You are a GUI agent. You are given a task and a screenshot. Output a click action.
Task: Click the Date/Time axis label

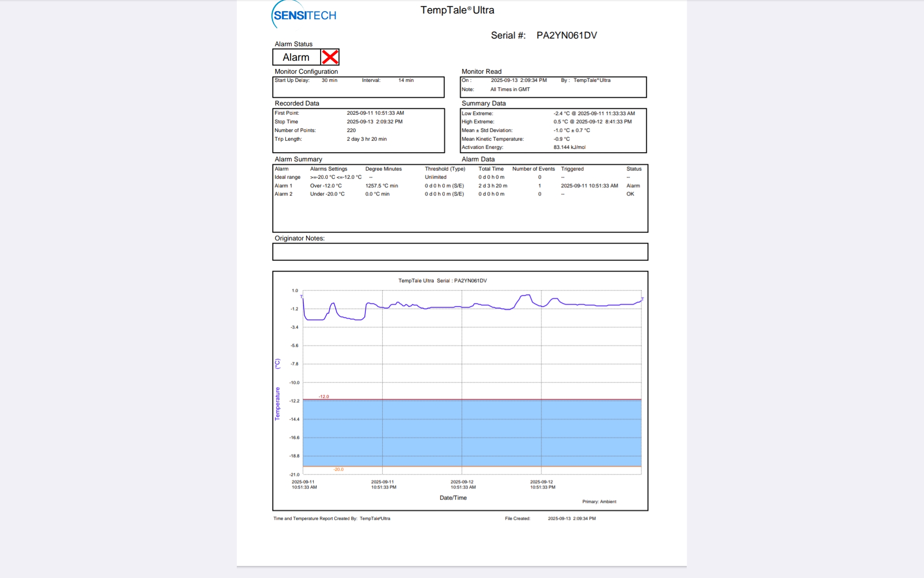[453, 498]
